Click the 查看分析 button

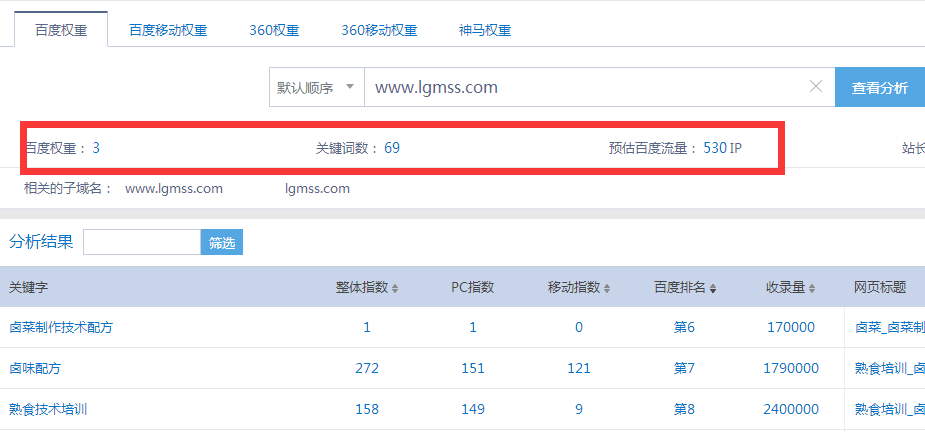click(880, 87)
